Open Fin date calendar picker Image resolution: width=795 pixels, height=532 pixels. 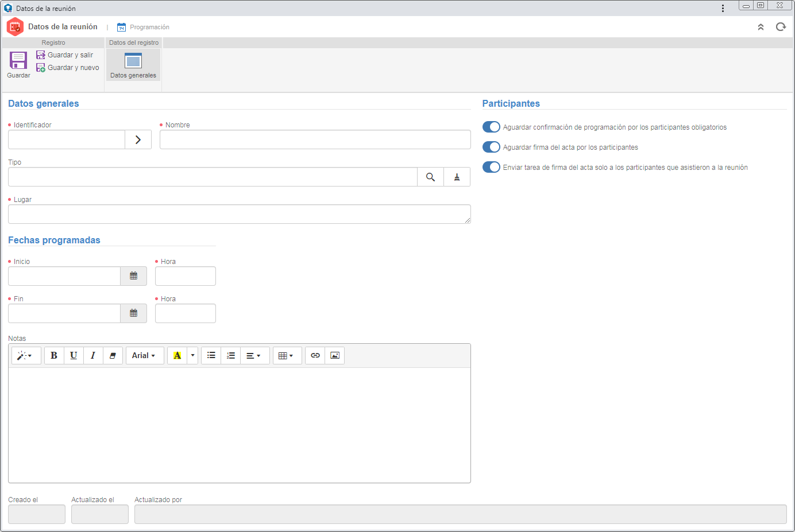(x=134, y=313)
